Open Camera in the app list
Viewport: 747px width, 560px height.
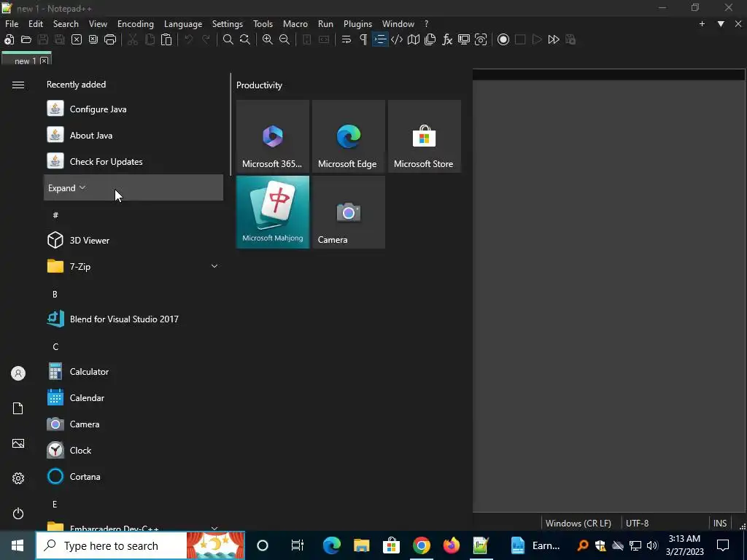[133, 424]
